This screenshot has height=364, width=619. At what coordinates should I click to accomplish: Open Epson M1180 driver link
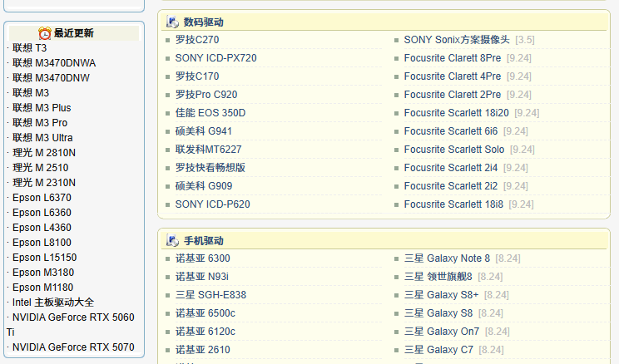pyautogui.click(x=42, y=288)
